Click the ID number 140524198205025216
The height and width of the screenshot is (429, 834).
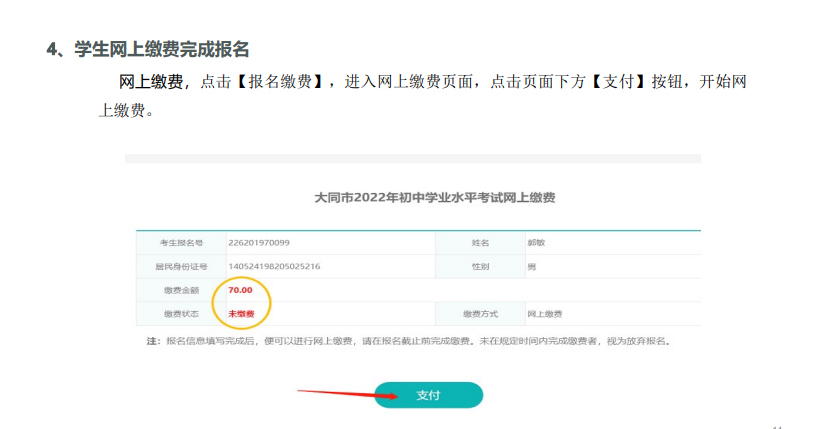pyautogui.click(x=274, y=267)
